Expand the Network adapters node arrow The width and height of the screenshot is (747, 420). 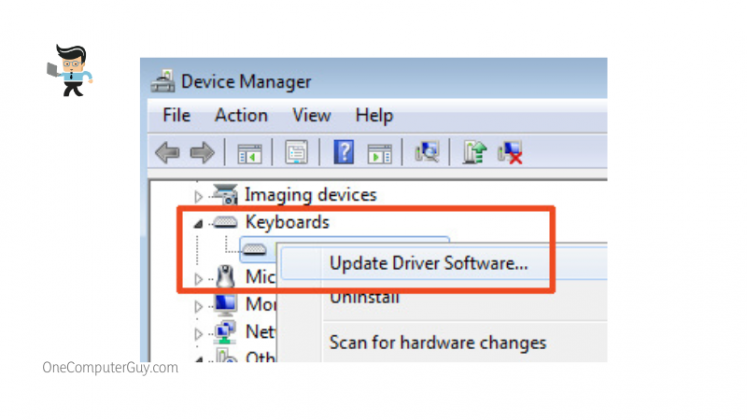coord(198,331)
